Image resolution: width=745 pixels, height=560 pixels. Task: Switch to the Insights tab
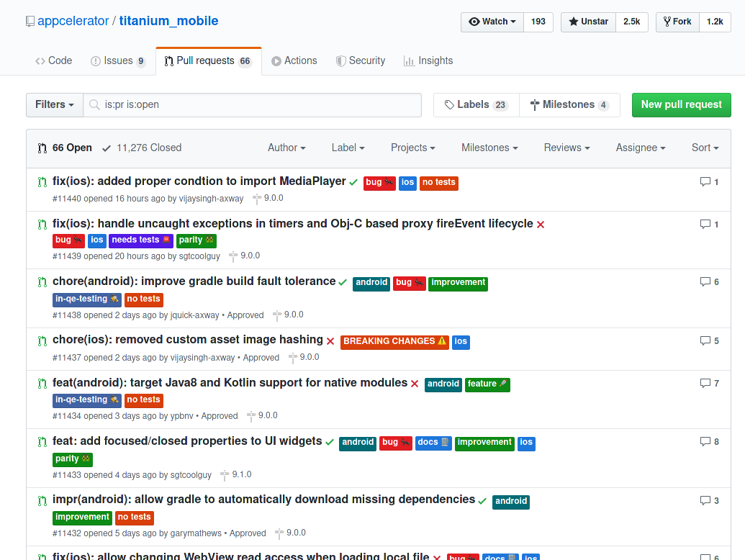click(428, 60)
